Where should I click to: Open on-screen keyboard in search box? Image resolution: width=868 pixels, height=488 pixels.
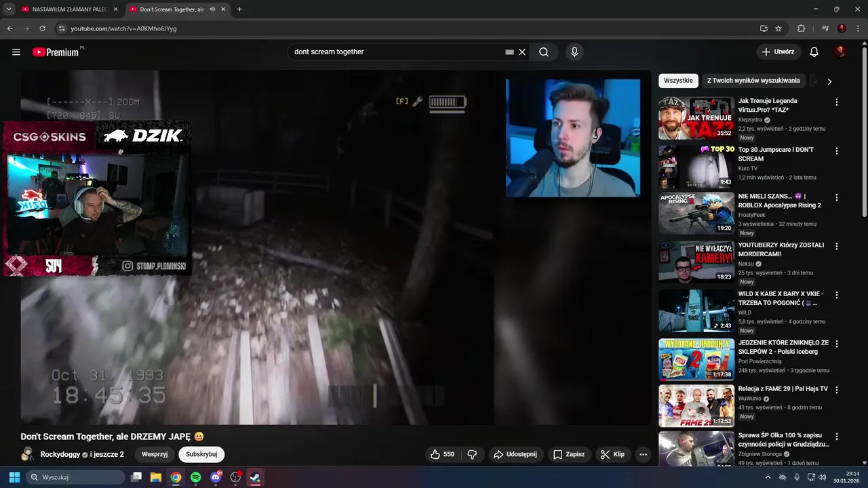[x=510, y=52]
